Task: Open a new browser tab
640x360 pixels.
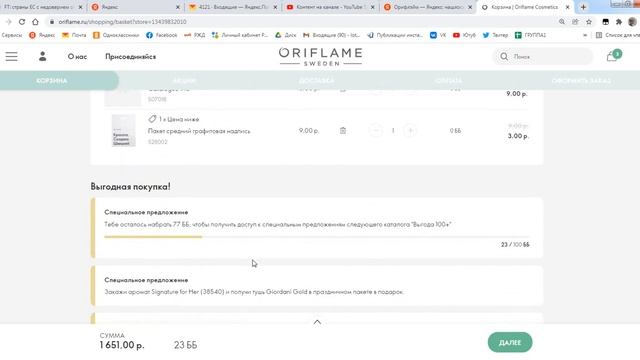Action: coord(583,7)
